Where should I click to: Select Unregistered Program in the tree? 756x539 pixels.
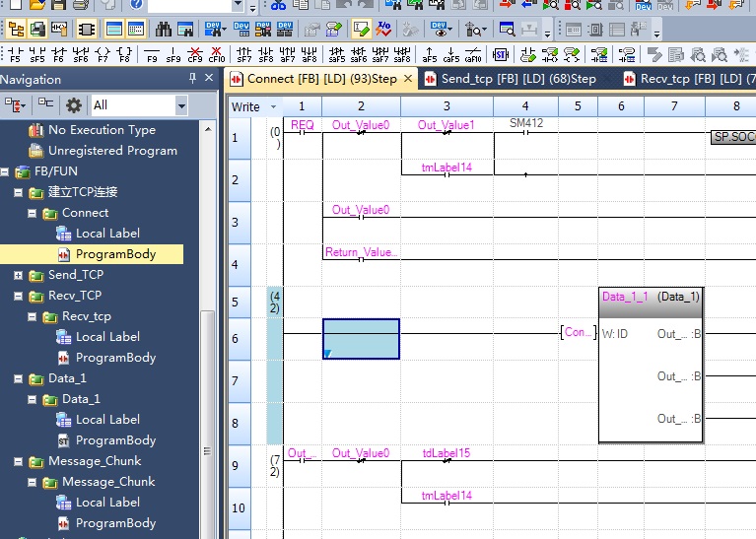pos(112,151)
